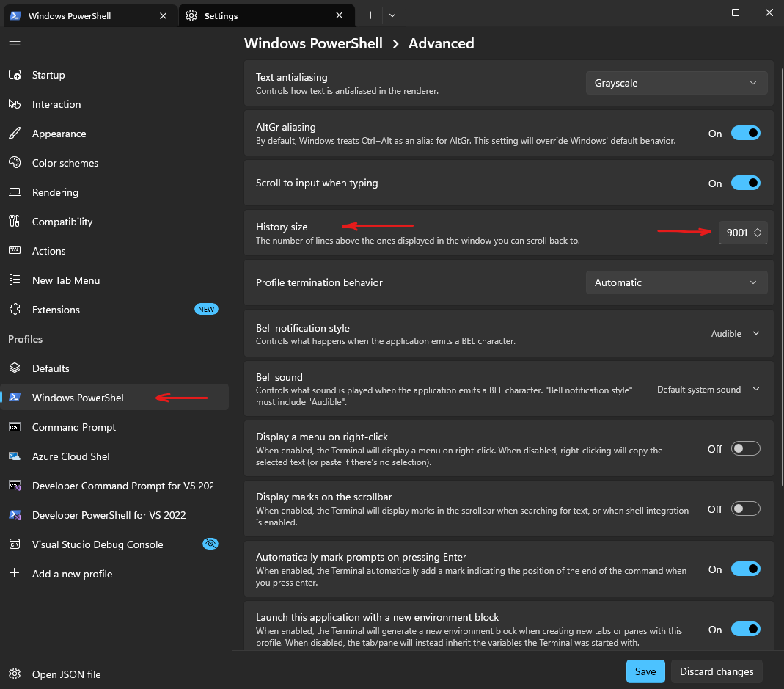
Task: Click the hidden-profile eye icon on Debug Console
Action: coord(210,544)
